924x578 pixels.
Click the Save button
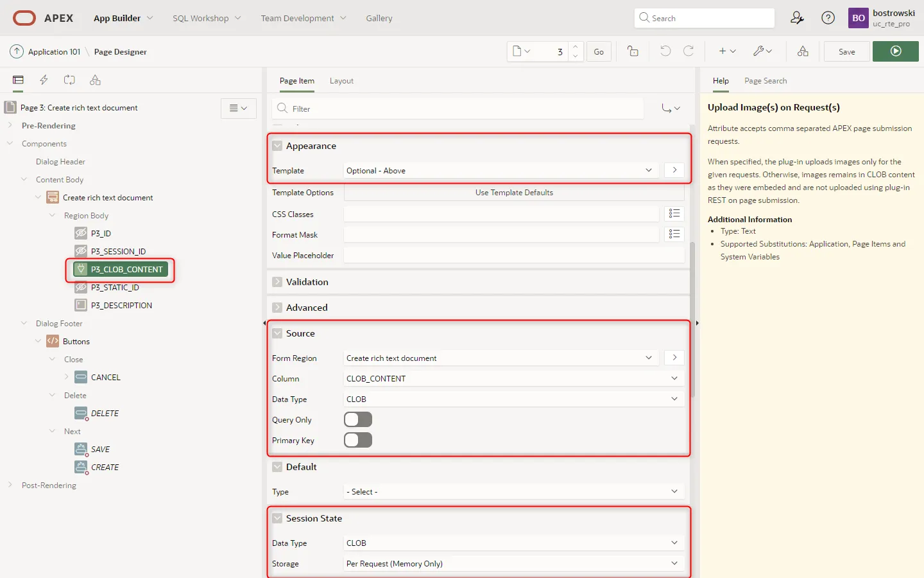point(846,51)
